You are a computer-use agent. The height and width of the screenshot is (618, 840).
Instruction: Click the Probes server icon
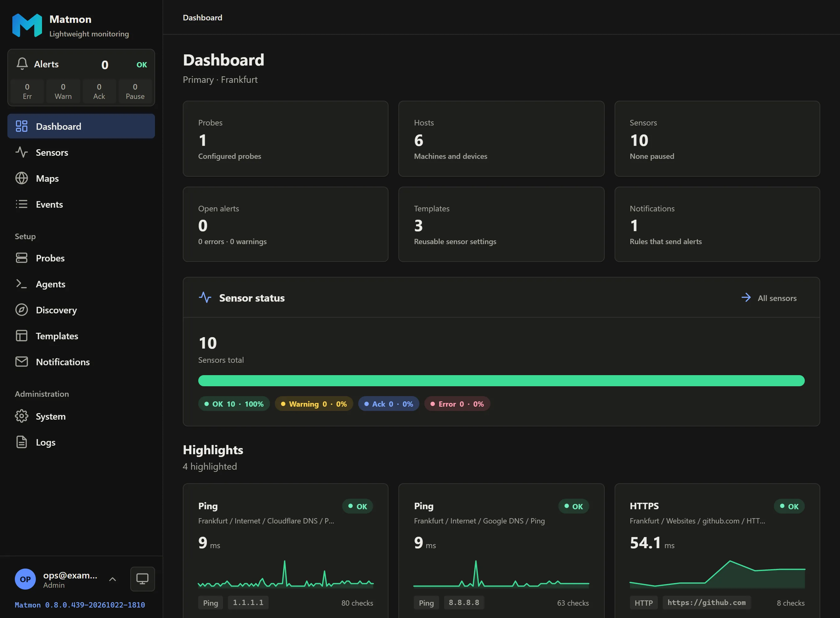click(21, 258)
